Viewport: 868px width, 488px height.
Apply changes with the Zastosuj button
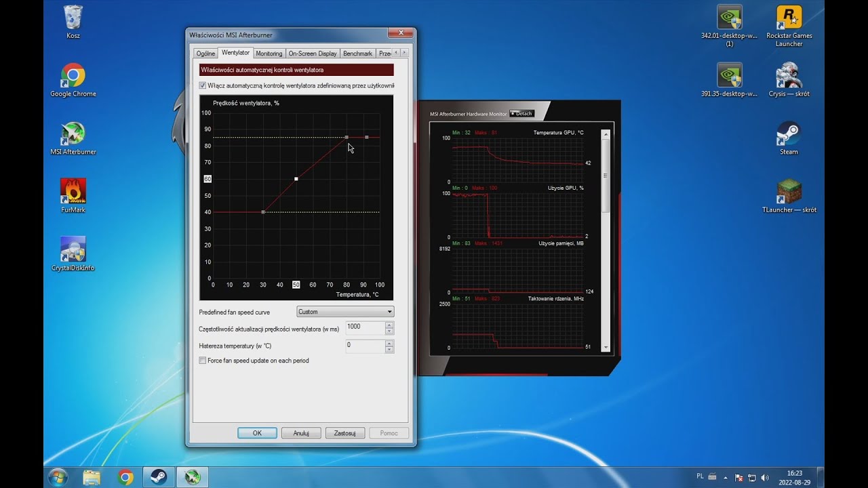[x=345, y=432]
